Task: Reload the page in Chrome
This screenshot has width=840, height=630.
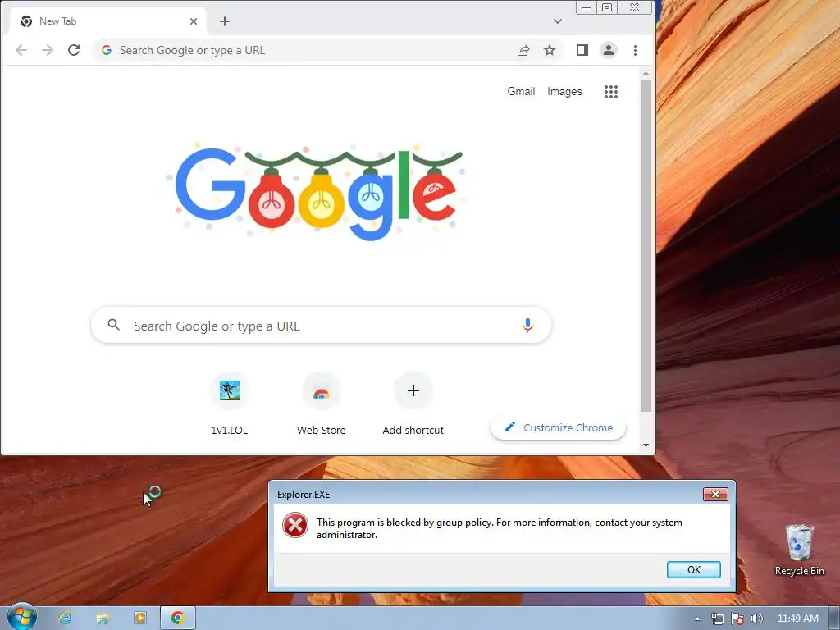Action: point(74,50)
